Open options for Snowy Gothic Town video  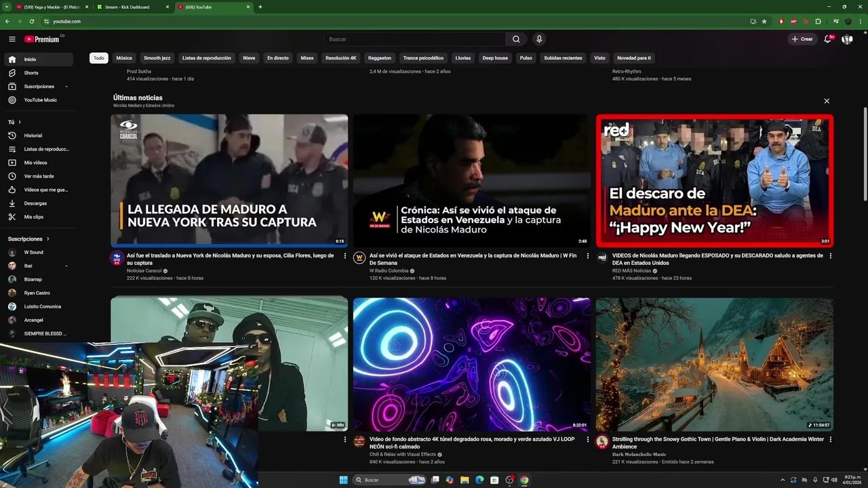pyautogui.click(x=831, y=439)
